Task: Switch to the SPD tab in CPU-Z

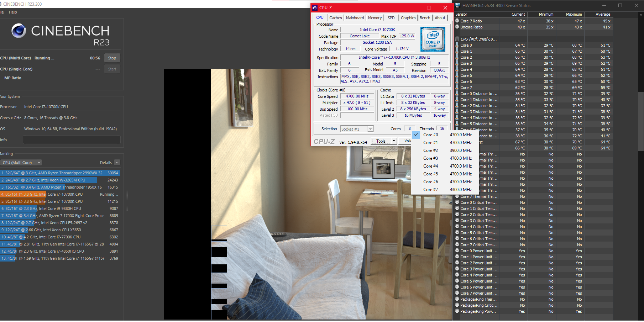Action: click(x=391, y=18)
